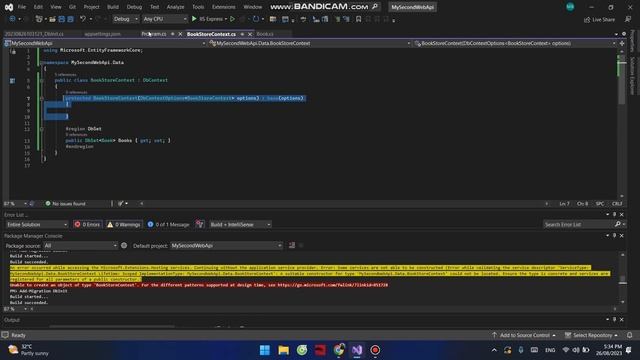
Task: Click the editor zoom percentage box
Action: point(15,203)
